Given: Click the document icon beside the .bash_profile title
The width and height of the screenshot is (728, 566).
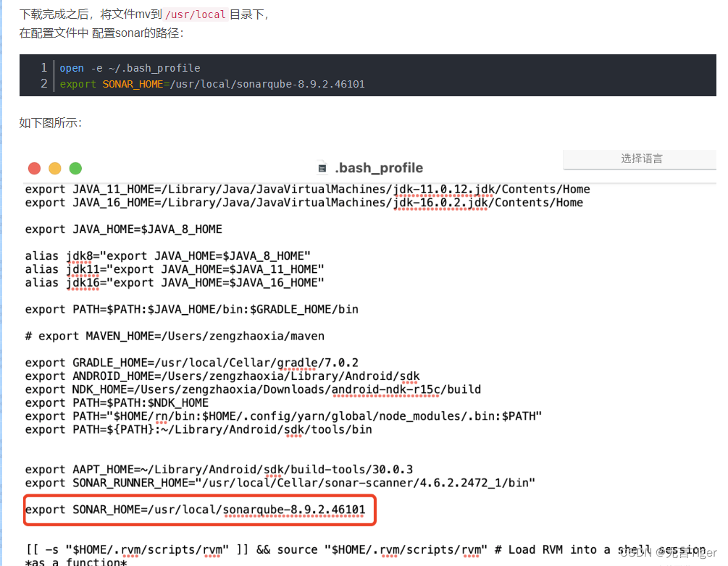Looking at the screenshot, I should pyautogui.click(x=321, y=166).
